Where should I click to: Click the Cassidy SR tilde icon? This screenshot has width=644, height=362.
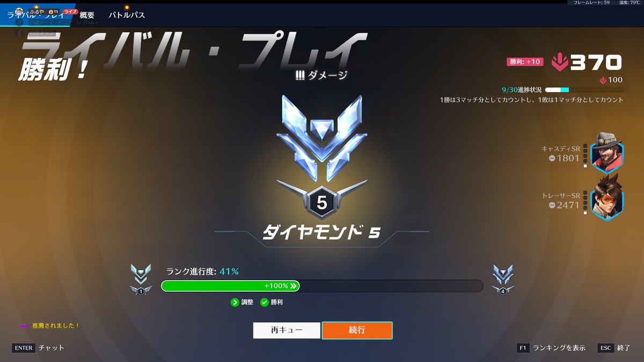[552, 158]
